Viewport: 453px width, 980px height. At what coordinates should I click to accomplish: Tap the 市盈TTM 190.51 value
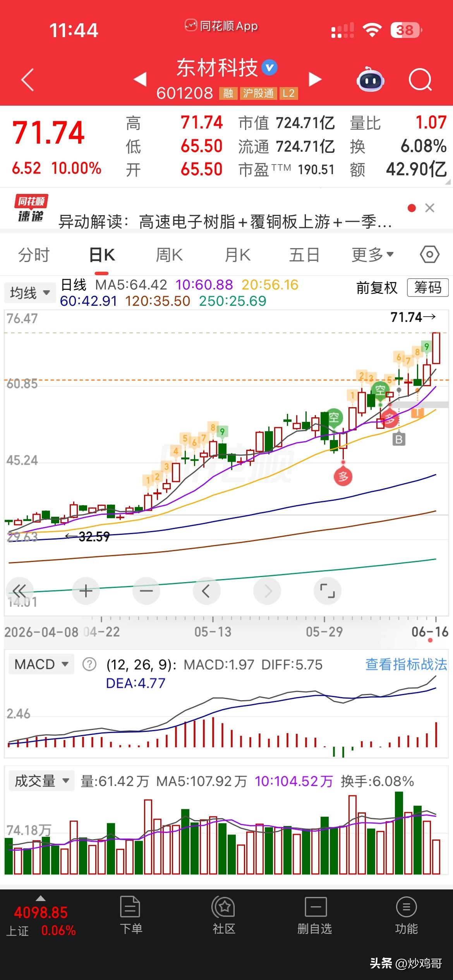316,170
